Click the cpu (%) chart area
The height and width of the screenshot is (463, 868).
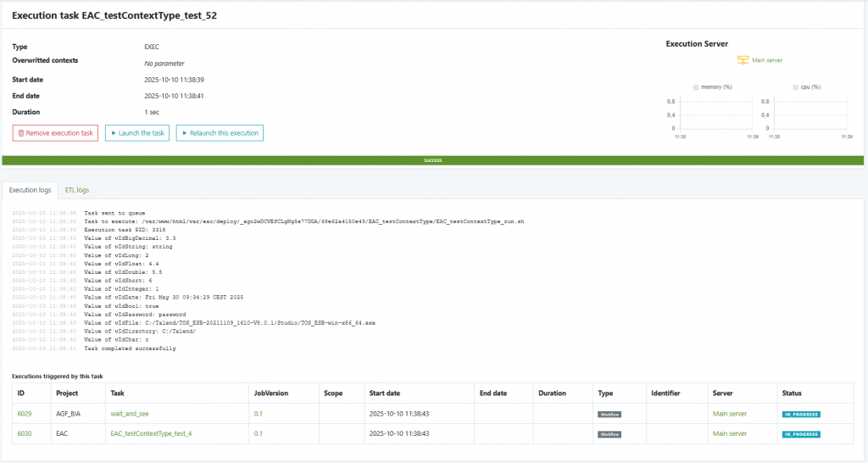click(x=810, y=114)
